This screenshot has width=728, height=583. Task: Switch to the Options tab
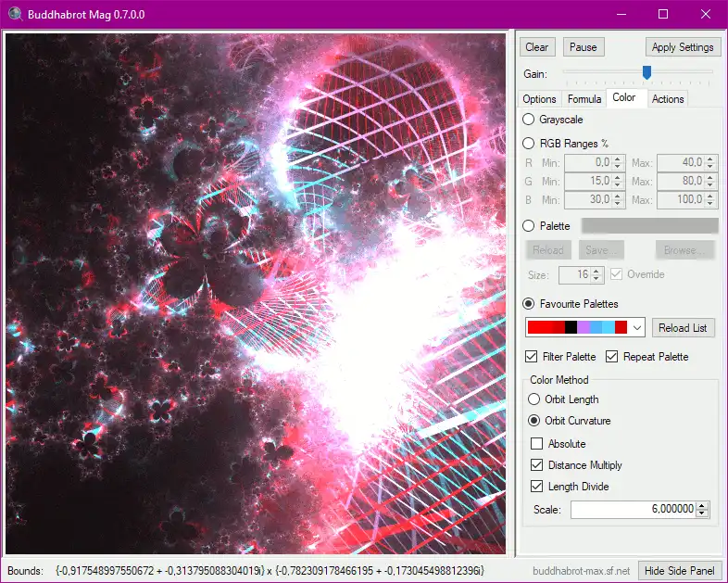(x=539, y=99)
